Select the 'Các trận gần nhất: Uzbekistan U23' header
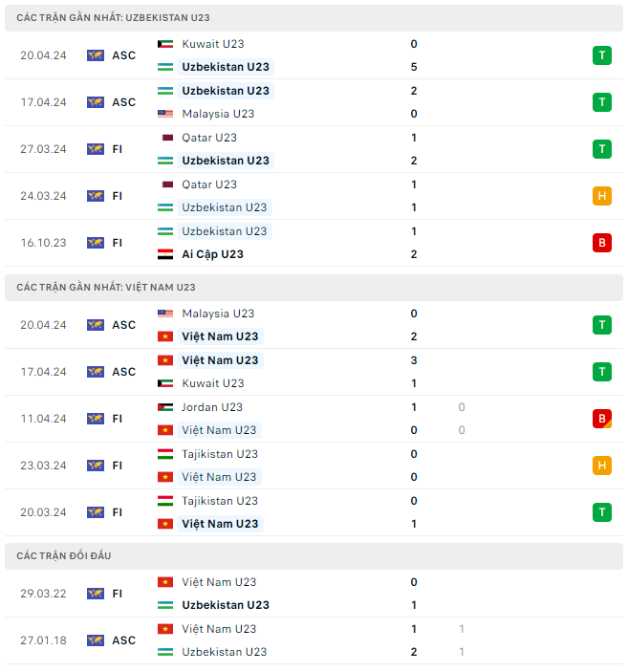The height and width of the screenshot is (672, 628). coord(114,18)
